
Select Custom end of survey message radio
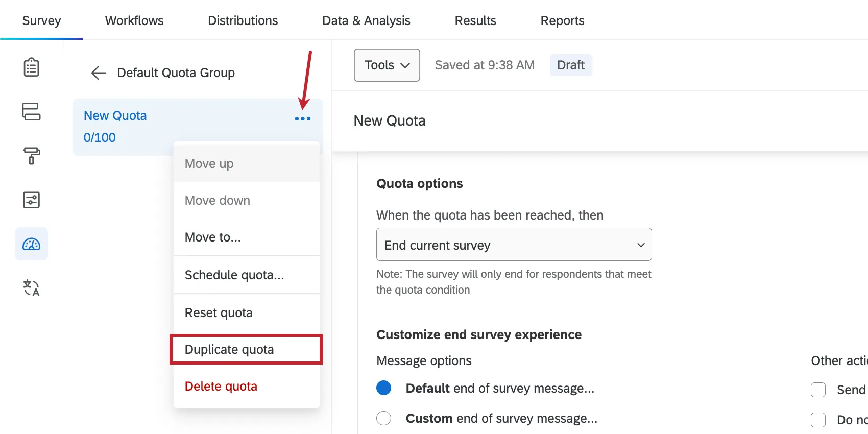383,418
